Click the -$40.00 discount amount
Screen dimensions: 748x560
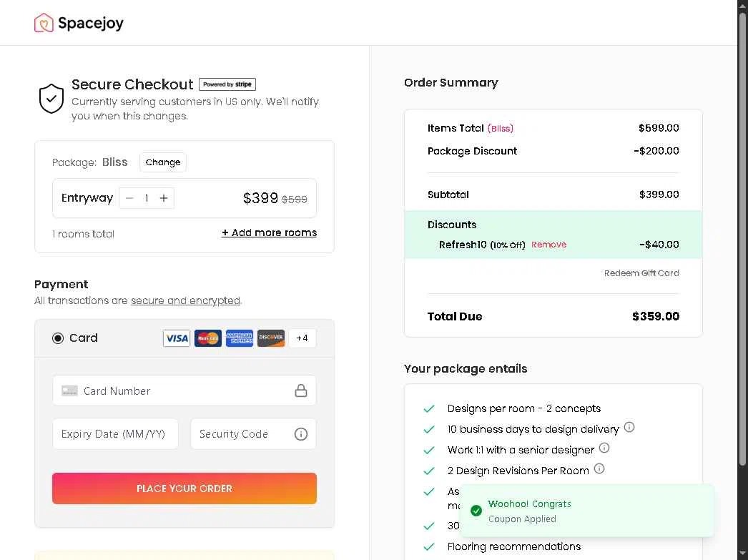point(659,245)
